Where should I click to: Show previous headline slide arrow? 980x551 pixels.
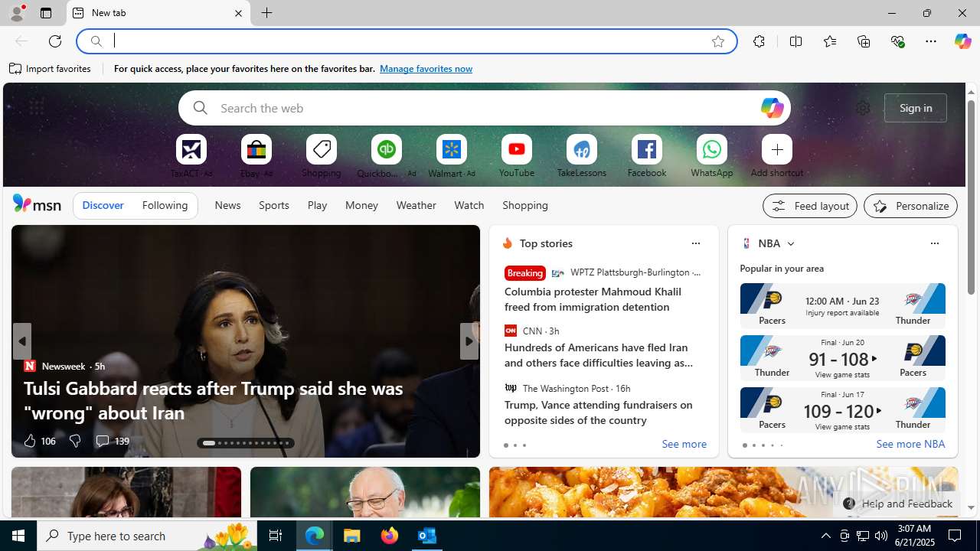[21, 341]
